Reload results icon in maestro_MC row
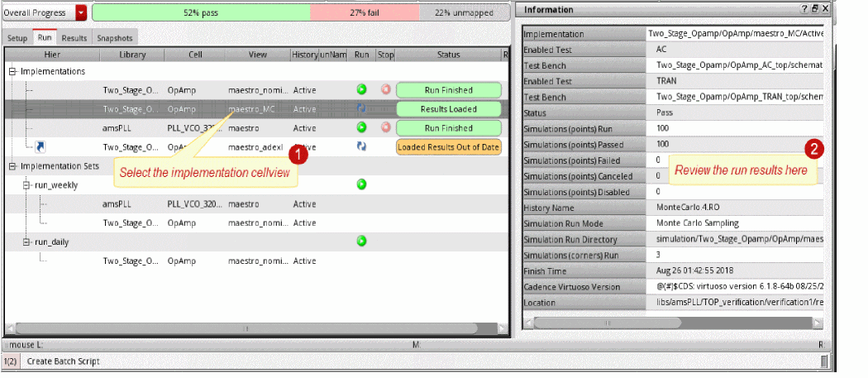The width and height of the screenshot is (868, 378). 361,108
